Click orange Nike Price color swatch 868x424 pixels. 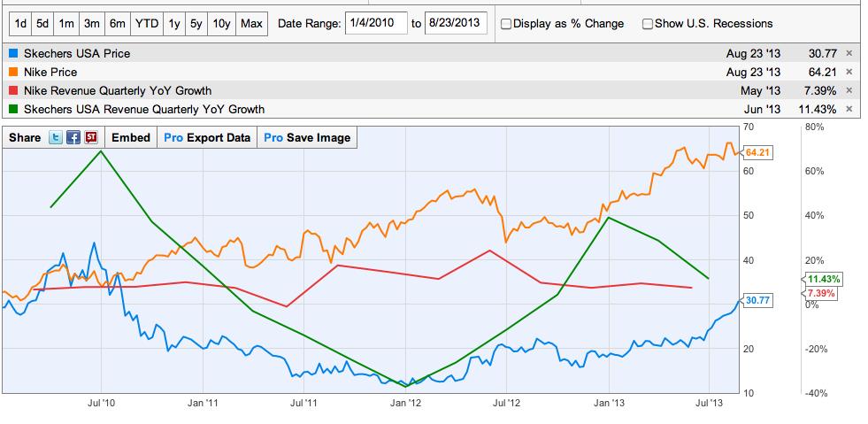[x=14, y=72]
